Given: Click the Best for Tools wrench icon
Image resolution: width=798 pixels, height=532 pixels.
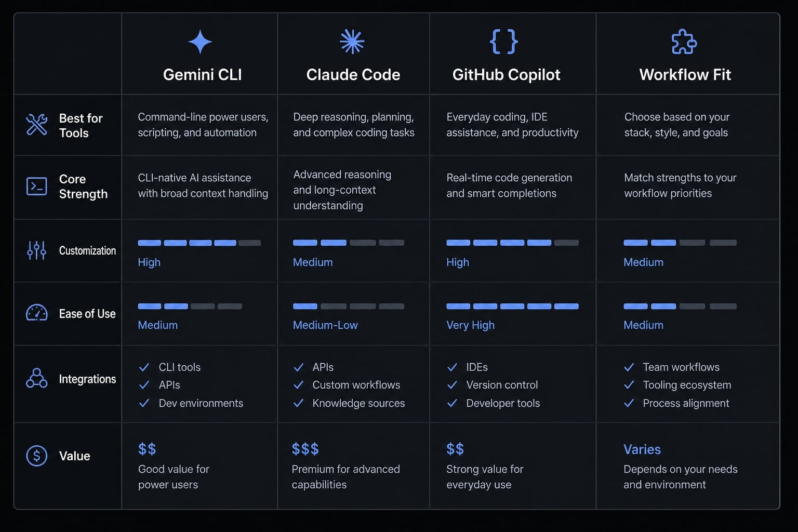Looking at the screenshot, I should (37, 125).
